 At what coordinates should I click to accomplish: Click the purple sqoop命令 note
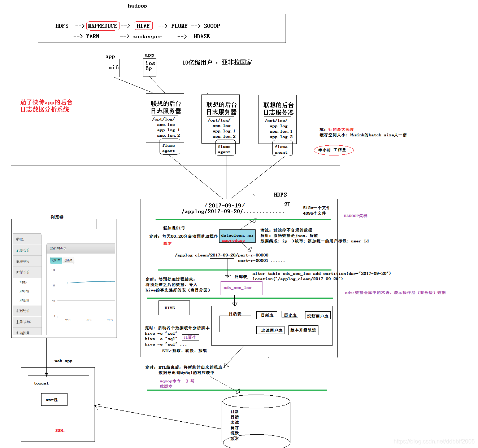177,383
